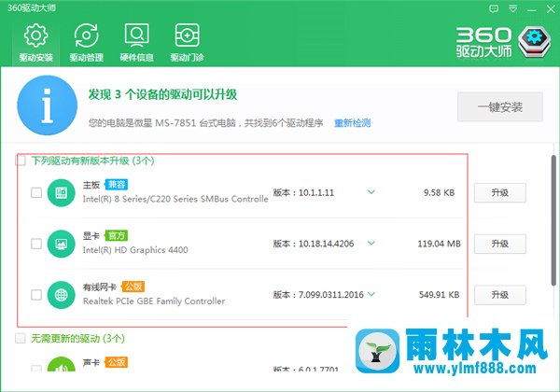Click the blue info circle icon
560x392 pixels.
point(48,105)
